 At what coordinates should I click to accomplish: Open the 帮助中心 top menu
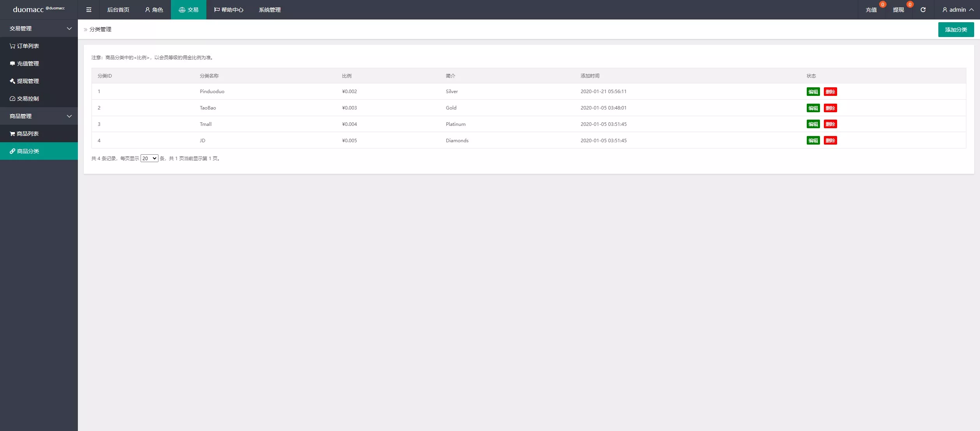[229, 10]
